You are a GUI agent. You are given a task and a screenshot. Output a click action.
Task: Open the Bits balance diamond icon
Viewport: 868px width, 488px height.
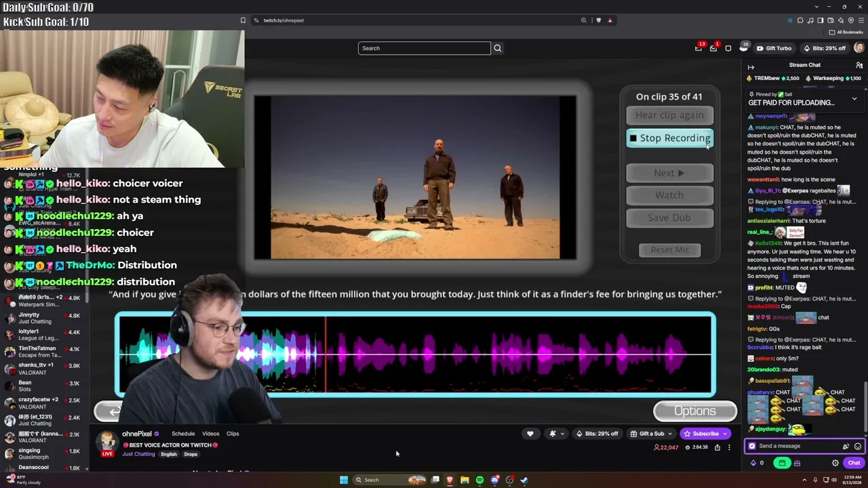(753, 463)
